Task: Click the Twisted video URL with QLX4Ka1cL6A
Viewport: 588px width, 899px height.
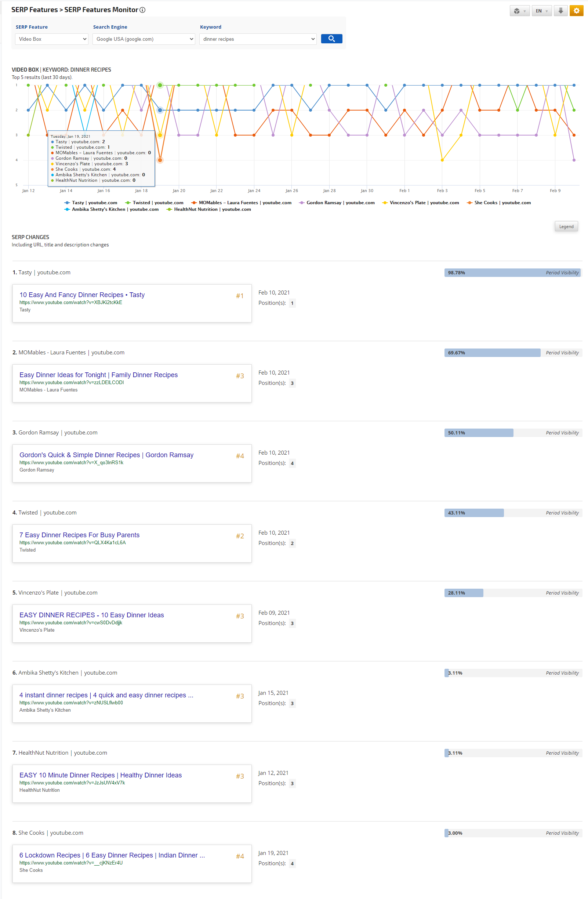Action: (73, 543)
